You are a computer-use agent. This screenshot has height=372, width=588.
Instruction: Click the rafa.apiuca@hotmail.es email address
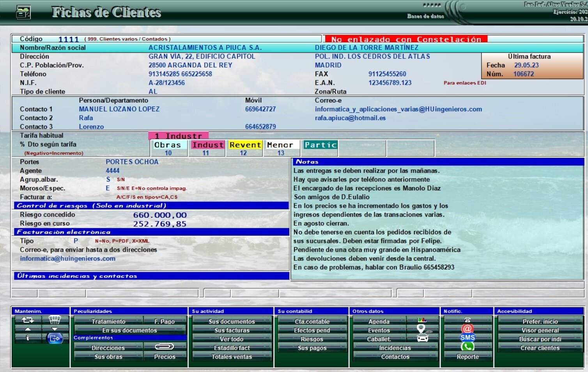click(350, 118)
